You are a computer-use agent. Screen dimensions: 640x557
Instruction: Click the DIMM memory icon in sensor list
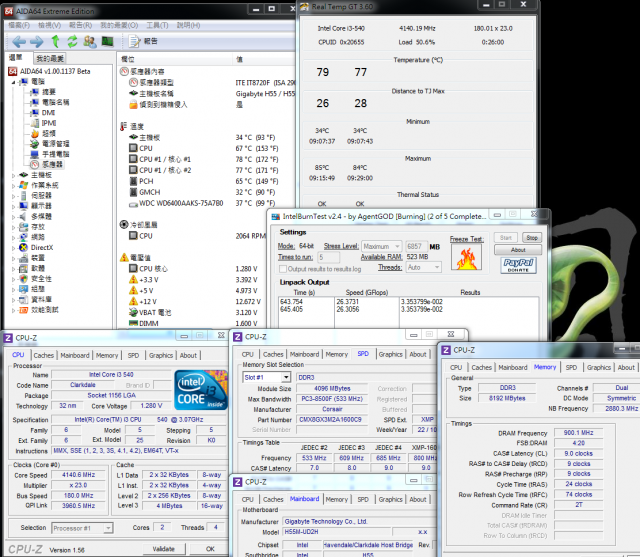[133, 323]
